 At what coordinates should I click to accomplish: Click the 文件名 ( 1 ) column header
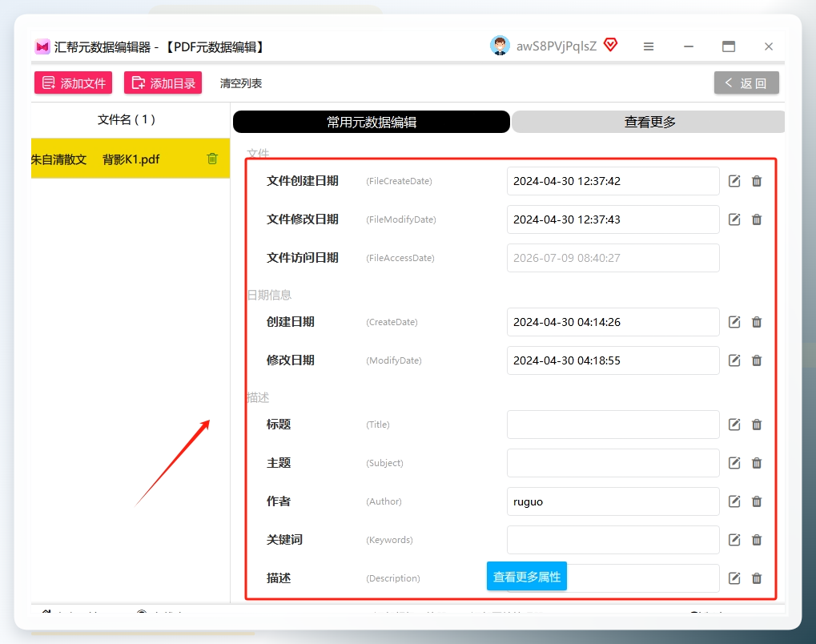click(x=127, y=119)
